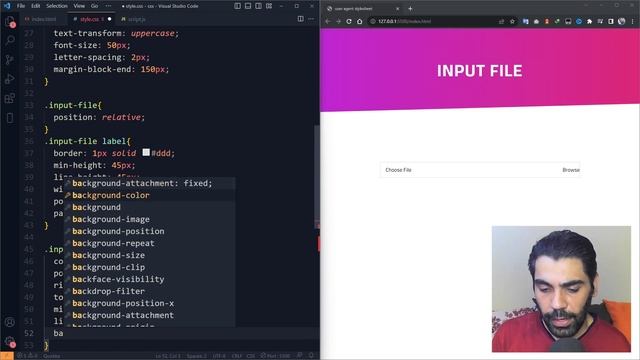Toggle primary sidebar layout icon in title bar
The height and width of the screenshot is (360, 640).
(238, 6)
